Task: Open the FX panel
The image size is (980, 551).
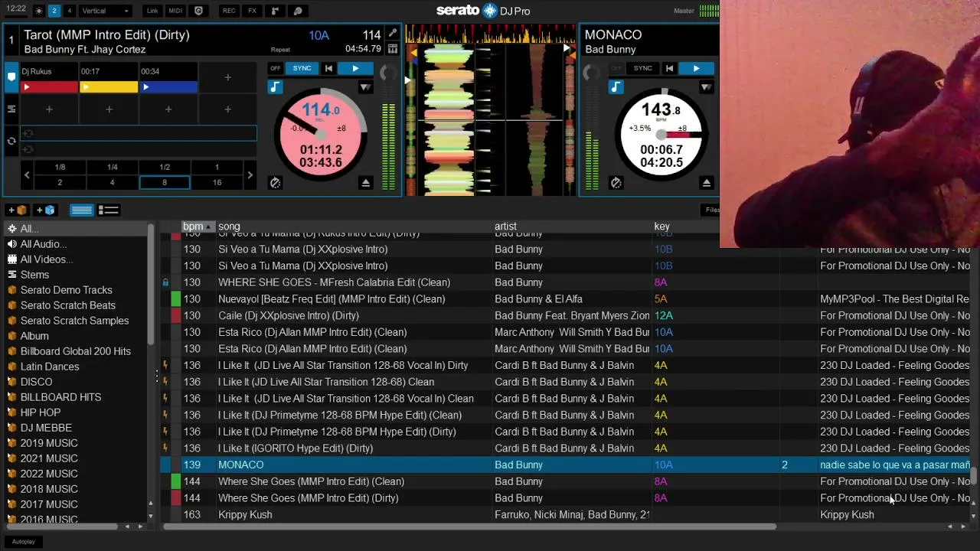Action: click(252, 11)
